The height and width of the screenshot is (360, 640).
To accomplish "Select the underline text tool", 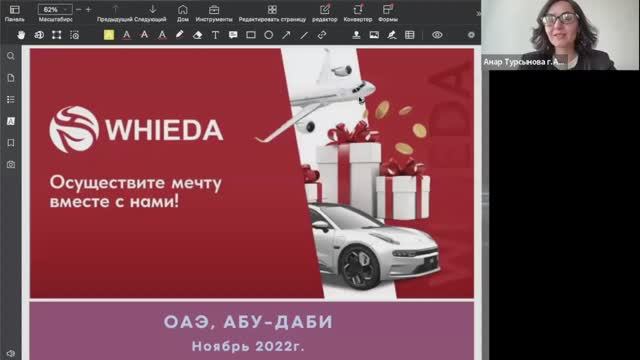I will tap(127, 35).
